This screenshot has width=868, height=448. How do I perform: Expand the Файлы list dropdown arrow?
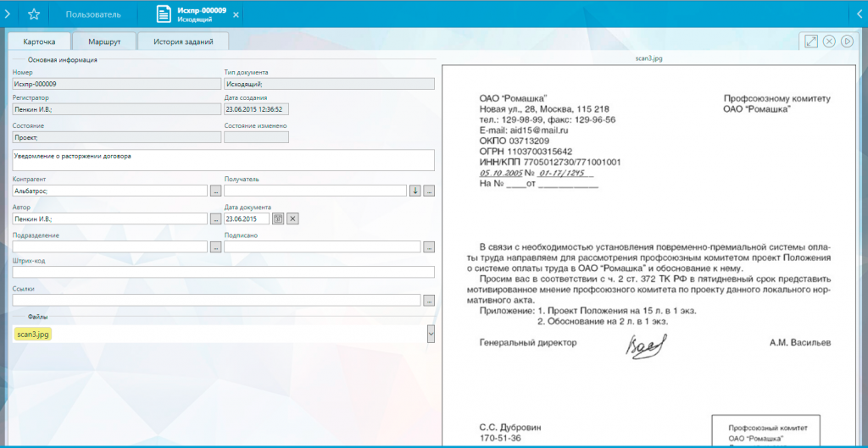431,334
